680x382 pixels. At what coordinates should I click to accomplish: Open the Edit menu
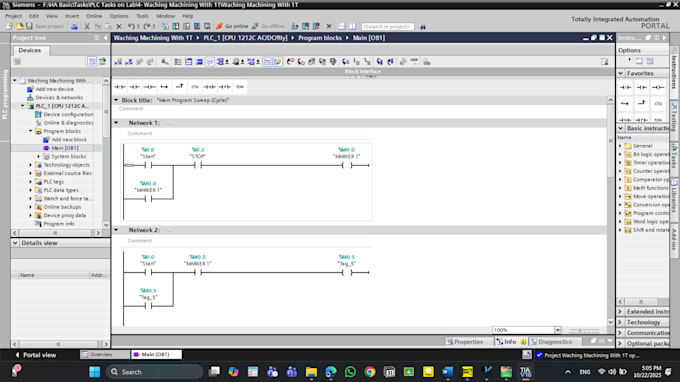[x=34, y=16]
